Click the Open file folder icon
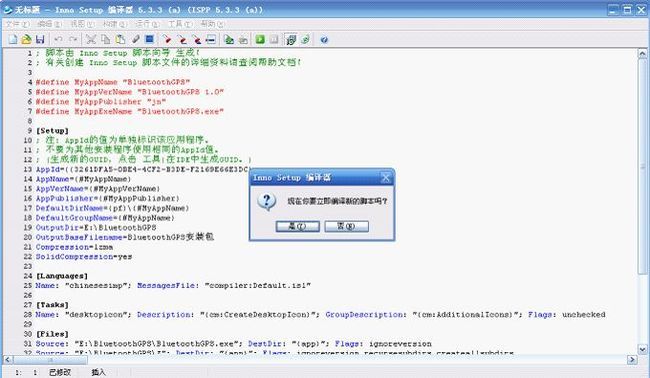Viewport: 650px width, 378px height. tap(26, 40)
